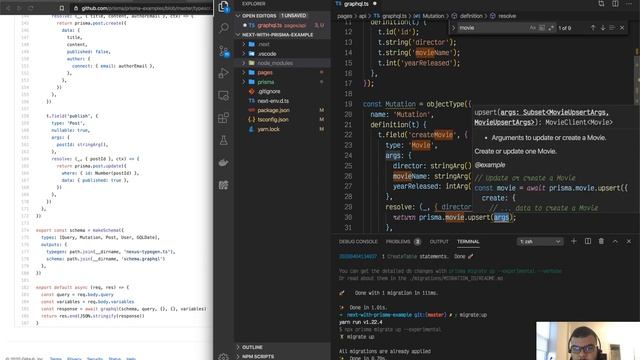Viewport: 640px width, 360px height.
Task: Click the open changes icon in editor title
Action: (601, 4)
